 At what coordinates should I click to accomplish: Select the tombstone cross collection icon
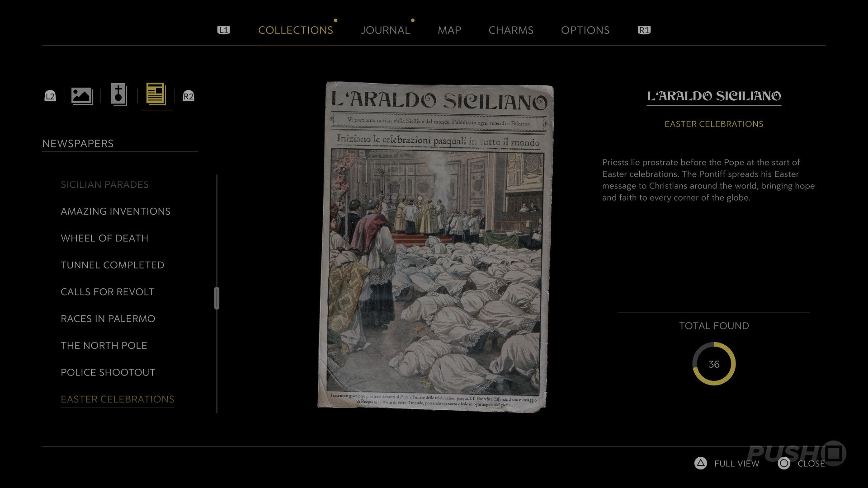[x=119, y=95]
